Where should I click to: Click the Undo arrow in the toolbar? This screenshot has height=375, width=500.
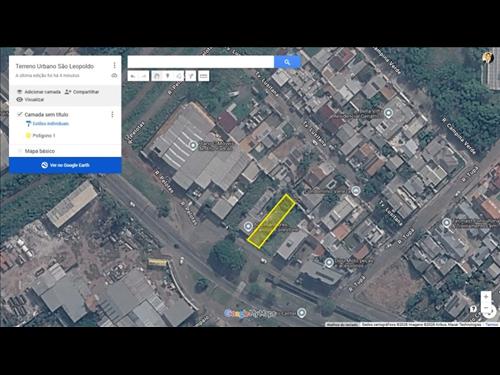pyautogui.click(x=133, y=76)
